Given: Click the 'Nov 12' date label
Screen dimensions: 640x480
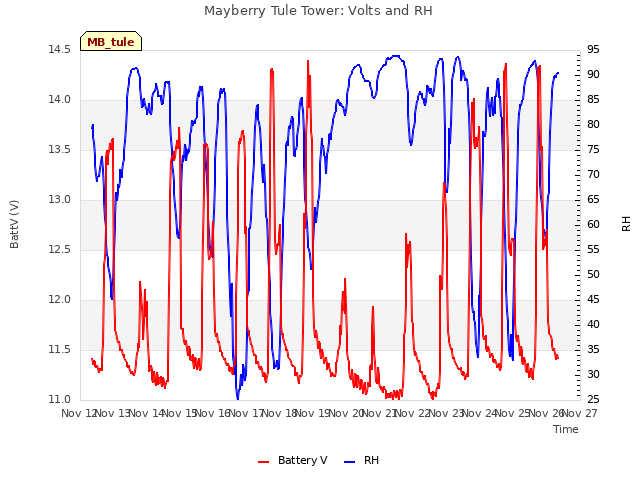Looking at the screenshot, I should 78,413.
